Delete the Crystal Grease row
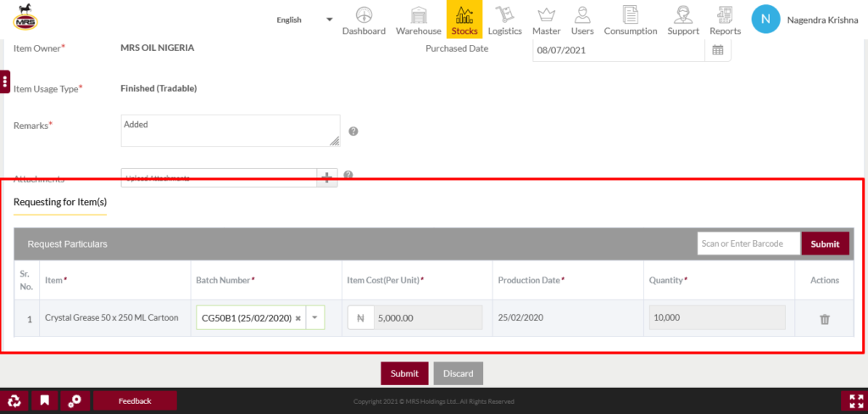The width and height of the screenshot is (868, 414). tap(825, 319)
